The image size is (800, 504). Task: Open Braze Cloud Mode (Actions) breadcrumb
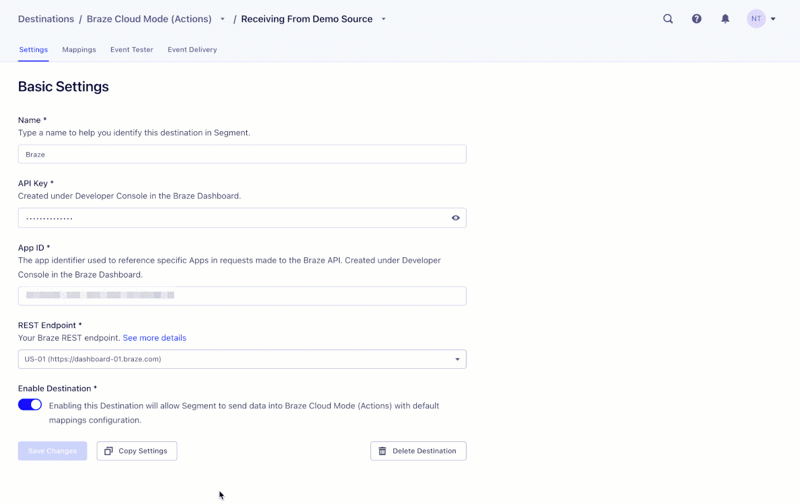[x=149, y=19]
